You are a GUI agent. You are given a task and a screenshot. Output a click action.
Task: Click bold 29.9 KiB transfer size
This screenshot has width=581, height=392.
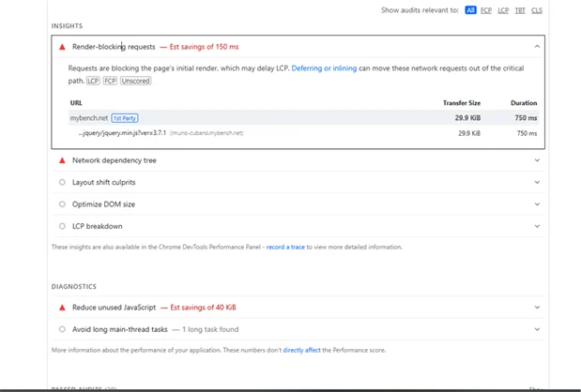coord(467,118)
